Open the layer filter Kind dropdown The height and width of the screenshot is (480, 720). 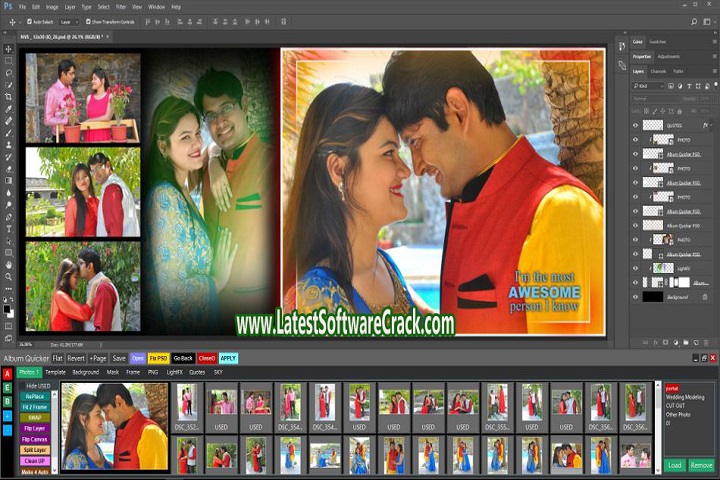pos(648,86)
